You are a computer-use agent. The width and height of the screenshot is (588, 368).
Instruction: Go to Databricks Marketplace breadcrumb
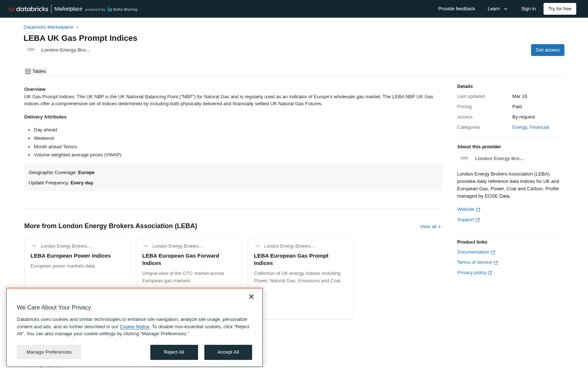click(x=49, y=27)
